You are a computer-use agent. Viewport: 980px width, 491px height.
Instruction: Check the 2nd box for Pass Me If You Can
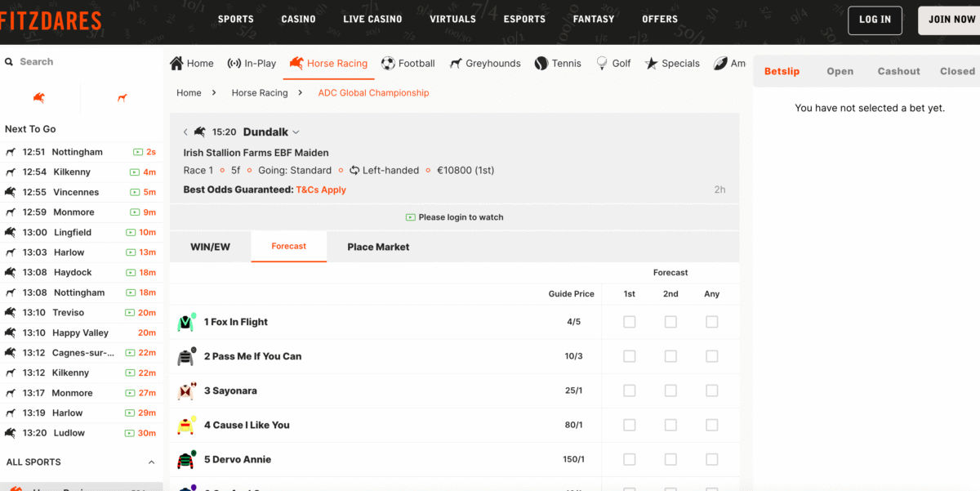click(x=670, y=356)
